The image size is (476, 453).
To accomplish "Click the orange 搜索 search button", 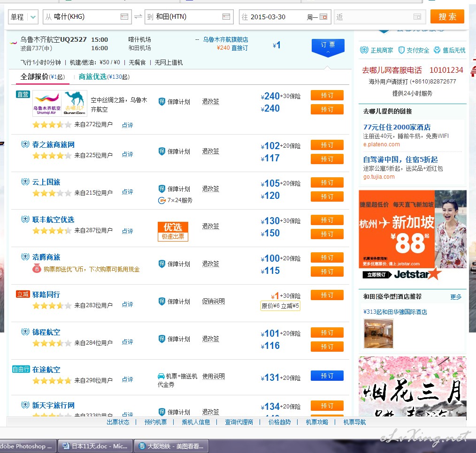I will (447, 16).
